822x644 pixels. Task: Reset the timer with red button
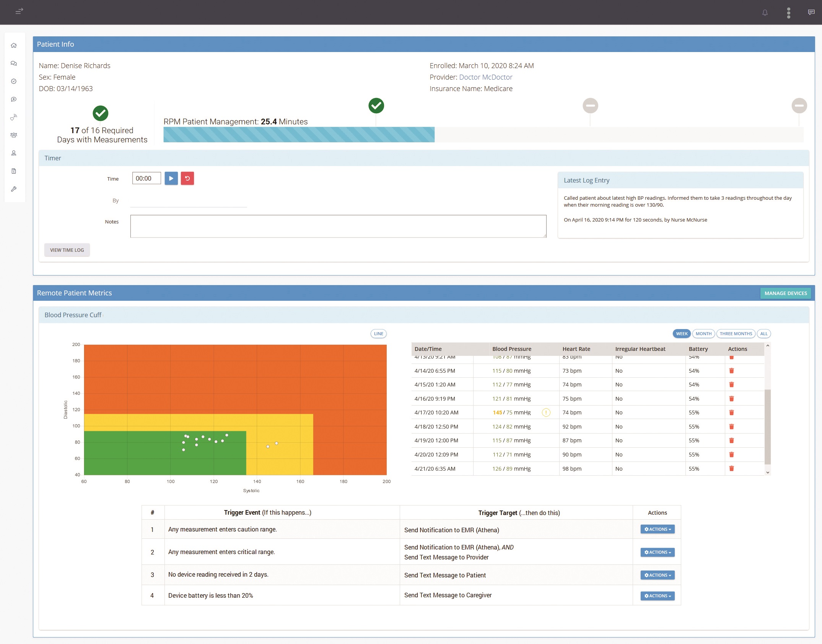tap(187, 178)
